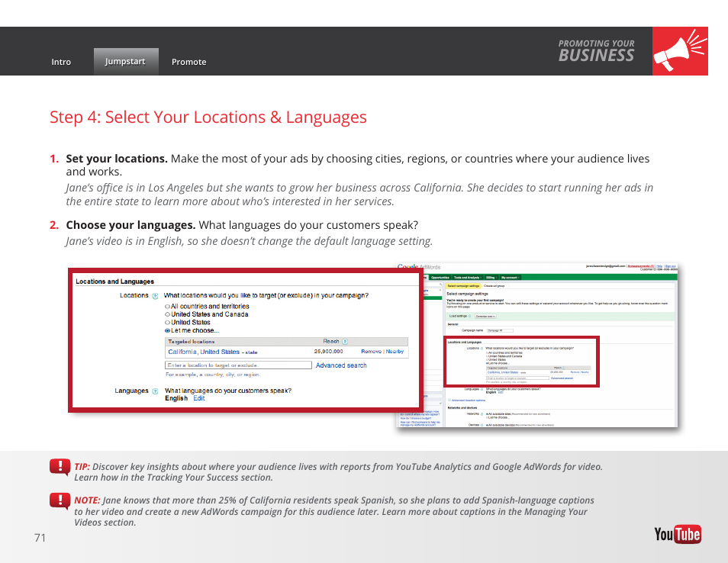Select All countries and territories radio button
The width and height of the screenshot is (728, 563).
point(167,306)
